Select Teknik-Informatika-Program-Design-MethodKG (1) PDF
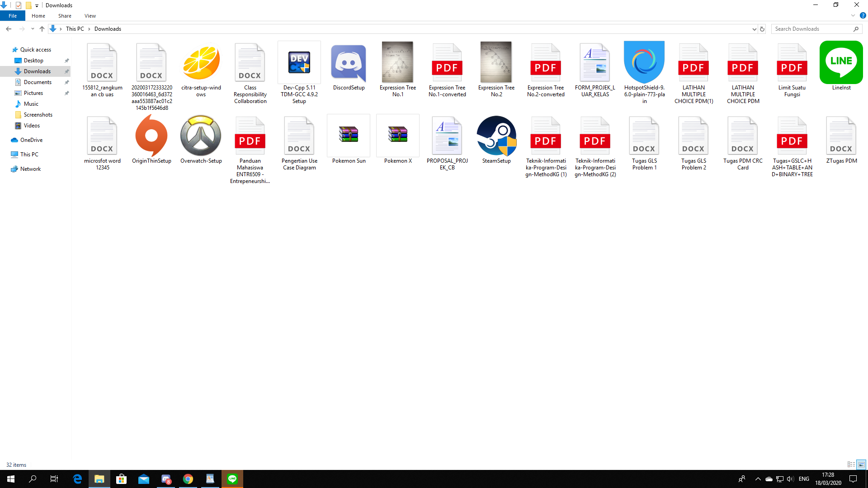The width and height of the screenshot is (868, 488). click(x=546, y=146)
